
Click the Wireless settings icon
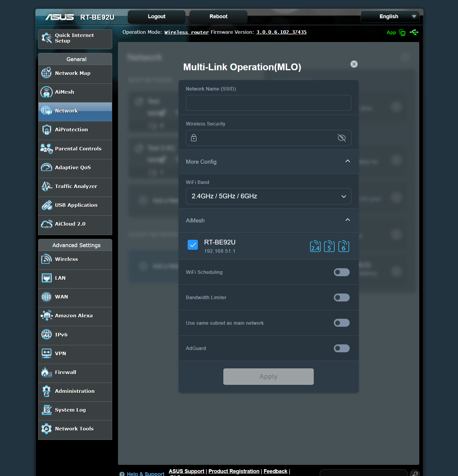coord(46,259)
